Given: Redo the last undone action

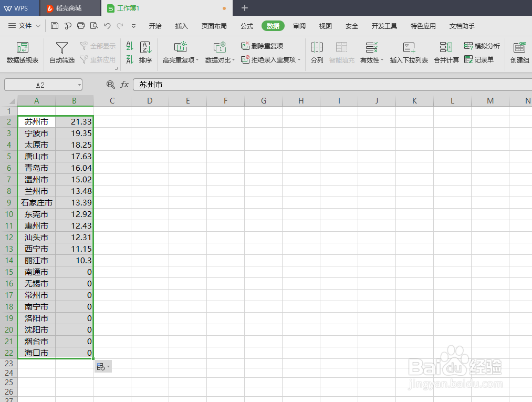Looking at the screenshot, I should [120, 26].
